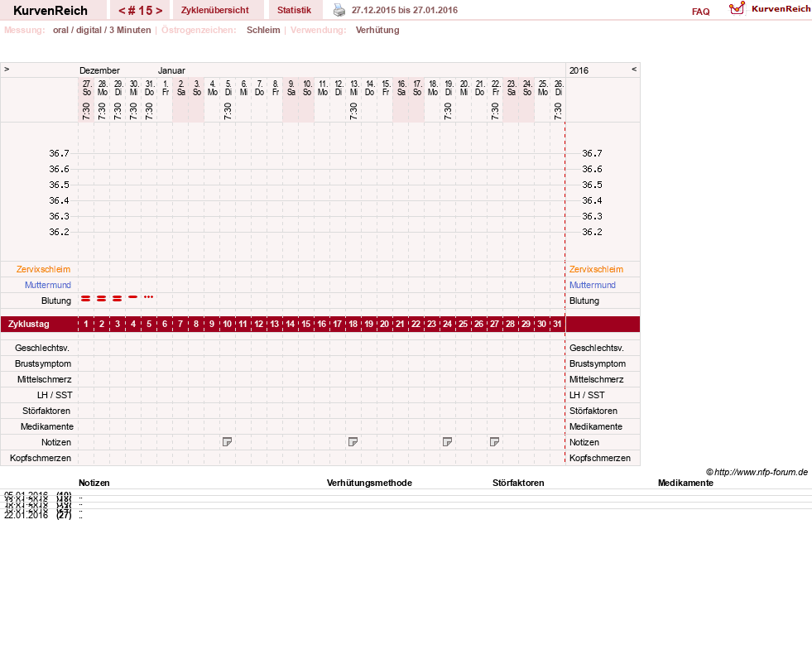Click the printer icon beside the date range
812x664 pixels.
tap(339, 11)
